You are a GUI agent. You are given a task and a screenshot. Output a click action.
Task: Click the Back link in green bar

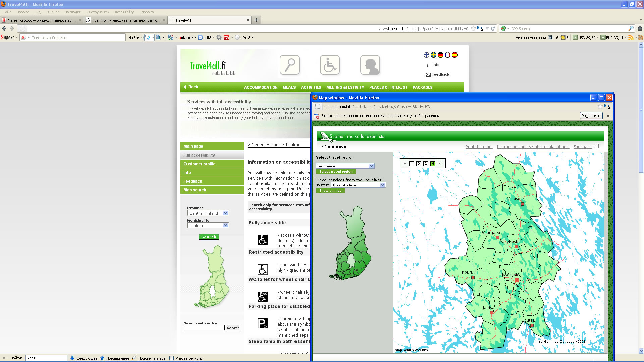click(x=191, y=87)
